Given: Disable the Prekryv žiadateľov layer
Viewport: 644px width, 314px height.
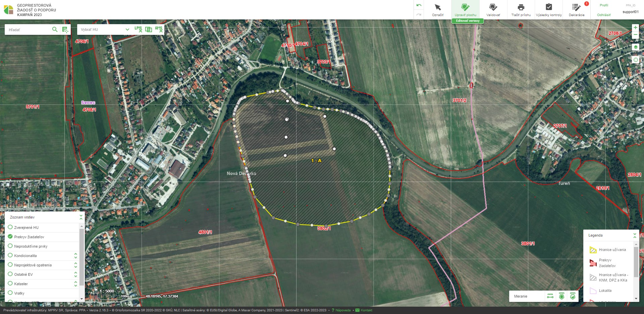Looking at the screenshot, I should (x=10, y=237).
